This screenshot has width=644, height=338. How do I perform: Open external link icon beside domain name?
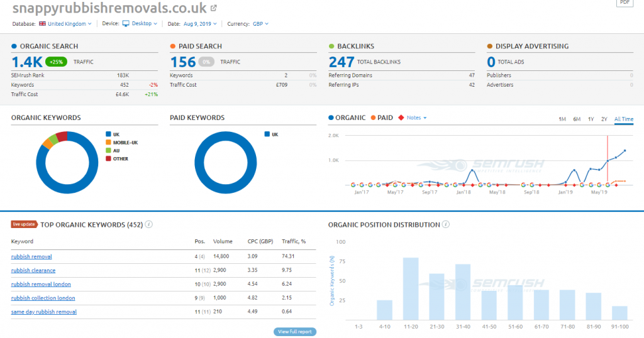tap(214, 8)
